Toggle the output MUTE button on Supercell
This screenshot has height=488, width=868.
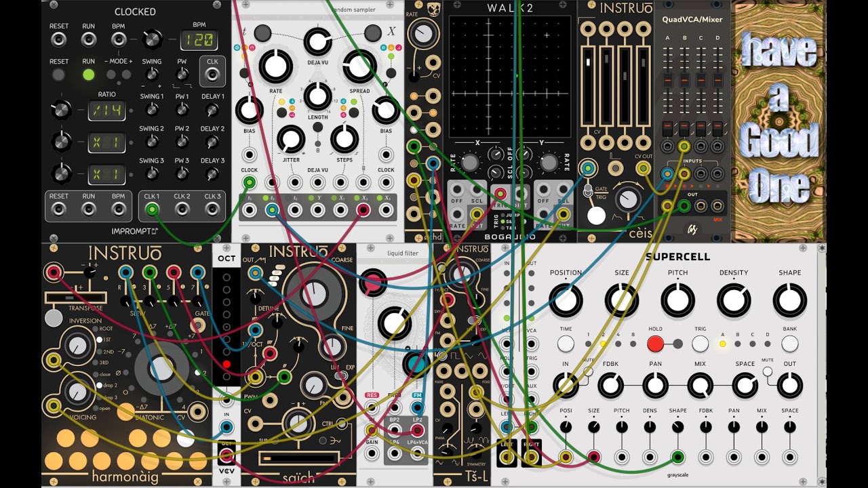point(767,371)
